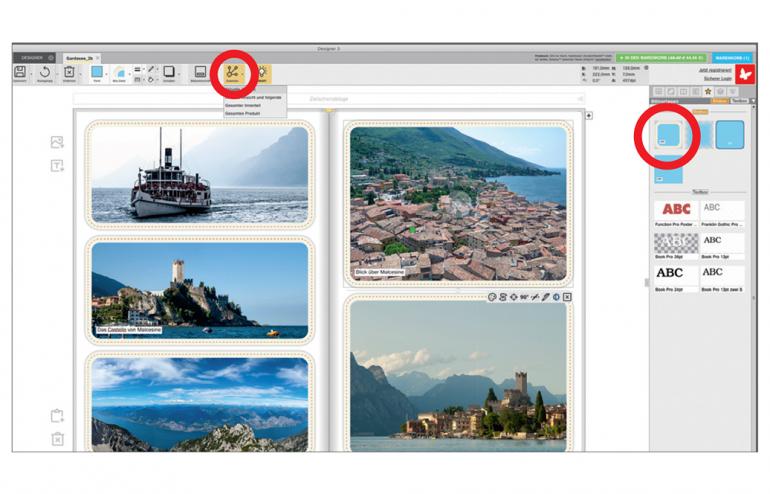Click the first round icon on photo toolbar
Viewport: 770px width, 494px height.
(x=492, y=297)
